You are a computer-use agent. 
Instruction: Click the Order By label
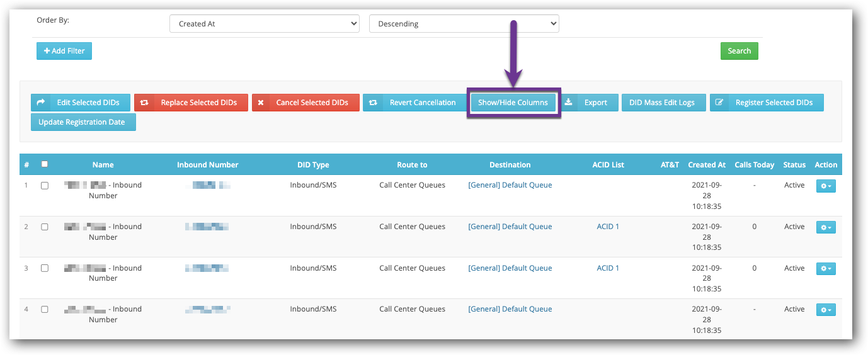53,20
